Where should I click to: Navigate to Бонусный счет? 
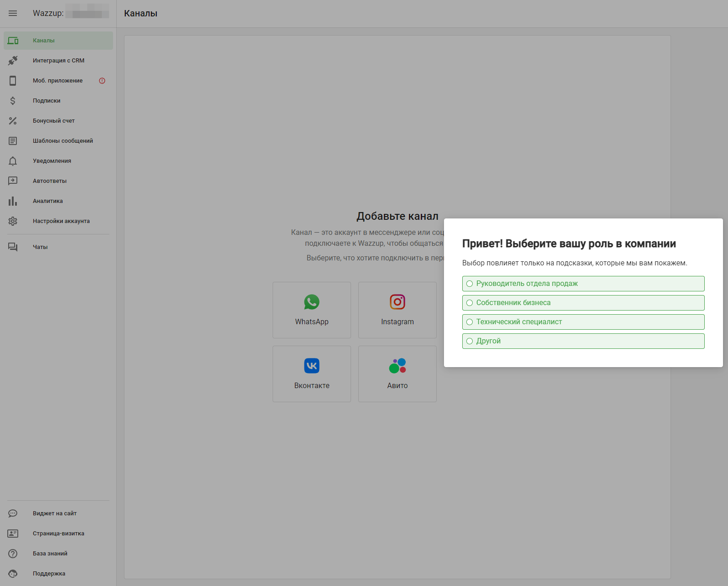pyautogui.click(x=58, y=121)
